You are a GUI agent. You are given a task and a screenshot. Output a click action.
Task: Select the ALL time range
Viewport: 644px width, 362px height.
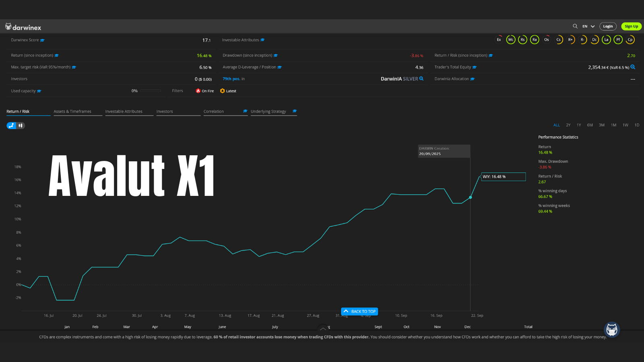coord(557,125)
